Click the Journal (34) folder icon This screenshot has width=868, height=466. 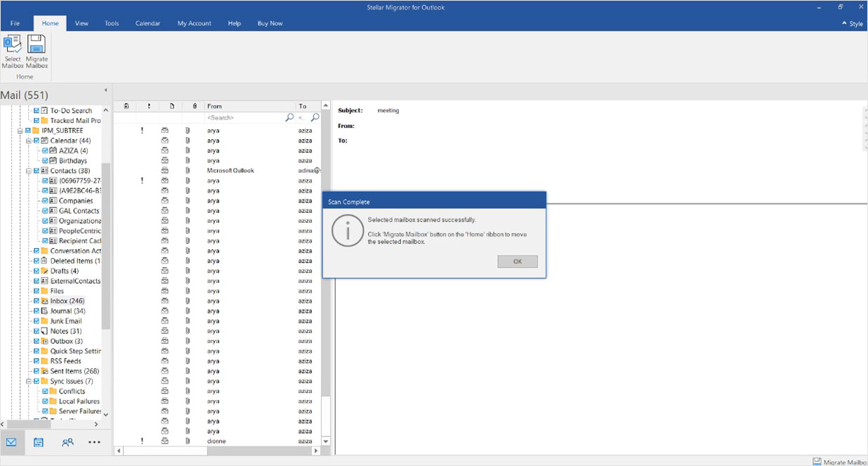coord(45,311)
